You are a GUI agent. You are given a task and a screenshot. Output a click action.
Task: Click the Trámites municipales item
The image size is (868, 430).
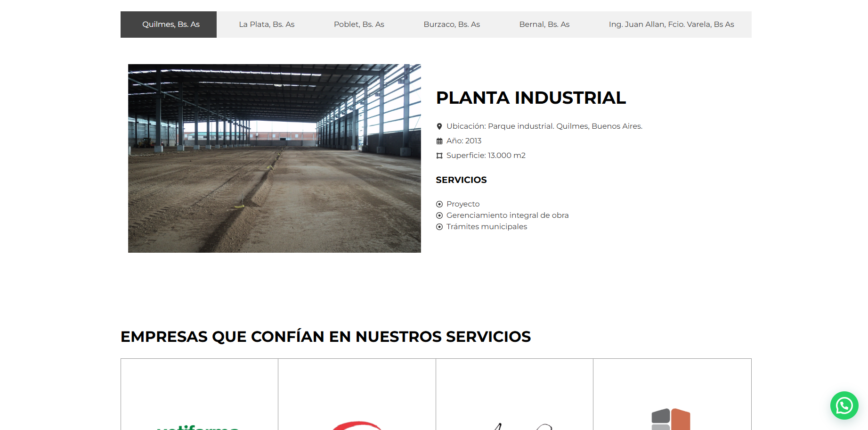tap(487, 227)
